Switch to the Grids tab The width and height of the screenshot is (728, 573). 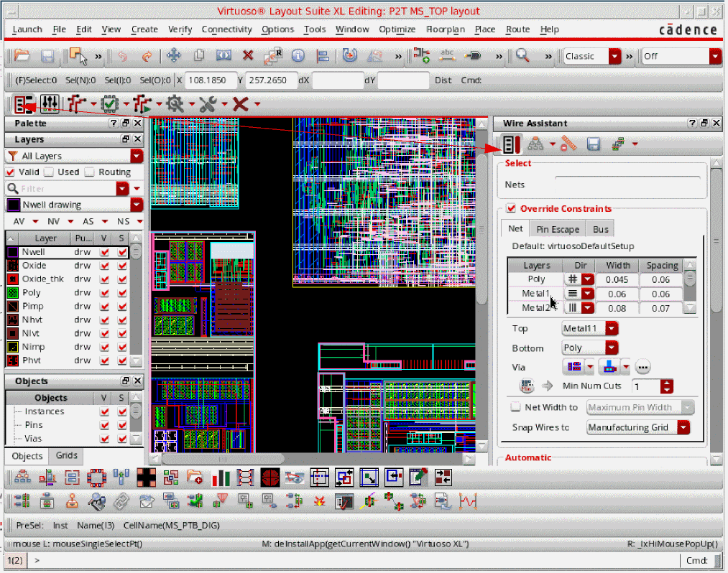[x=66, y=456]
